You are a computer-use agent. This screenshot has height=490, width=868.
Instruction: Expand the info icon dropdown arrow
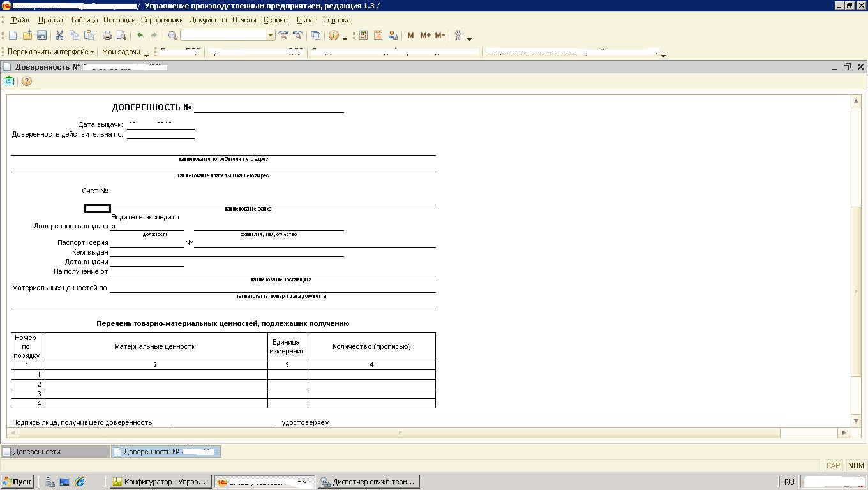tap(345, 38)
